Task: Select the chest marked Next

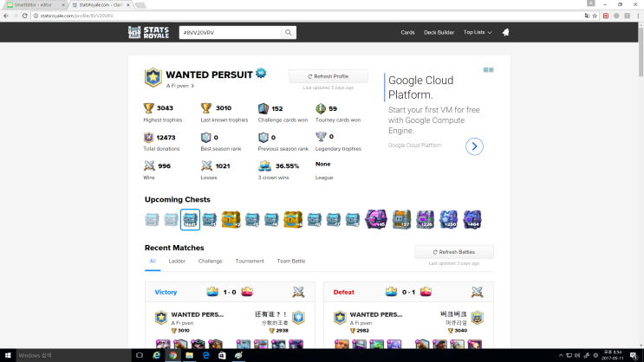Action: tap(190, 219)
